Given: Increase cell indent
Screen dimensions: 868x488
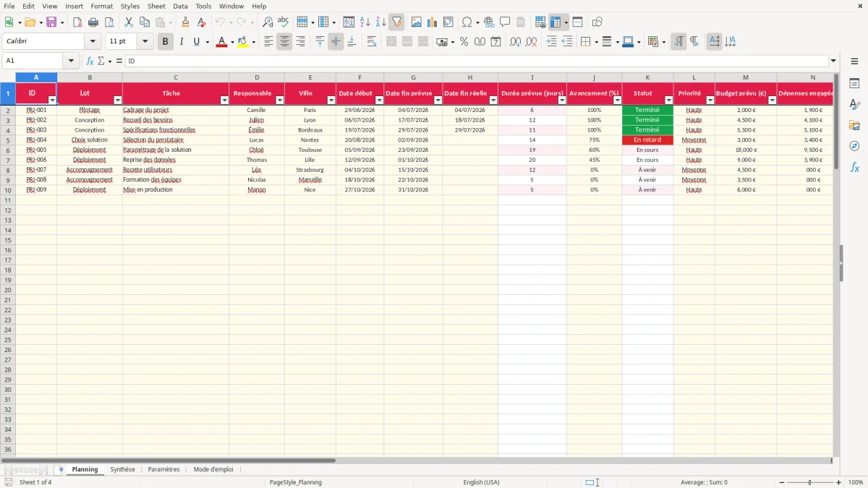Looking at the screenshot, I should coord(551,42).
